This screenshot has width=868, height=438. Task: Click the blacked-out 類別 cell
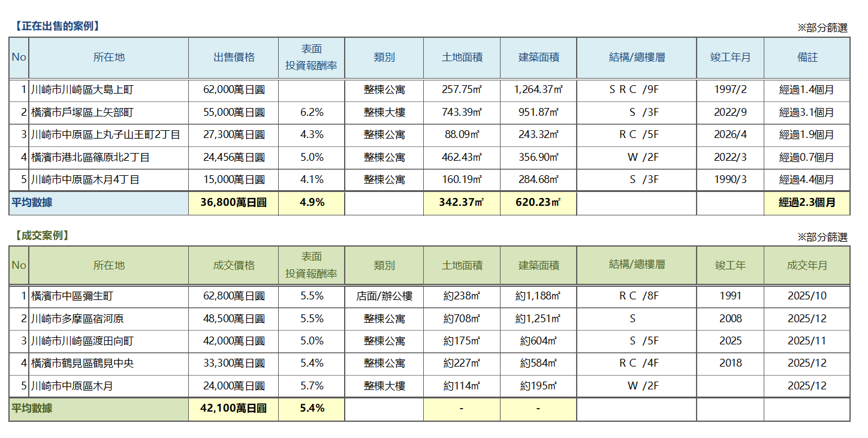pyautogui.click(x=384, y=296)
